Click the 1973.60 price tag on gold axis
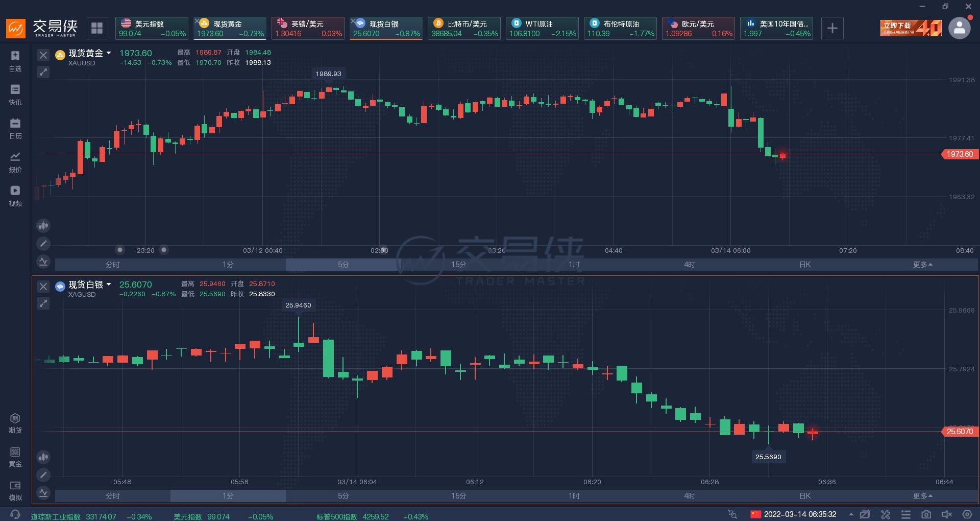Viewport: 980px width, 521px height. tap(959, 154)
